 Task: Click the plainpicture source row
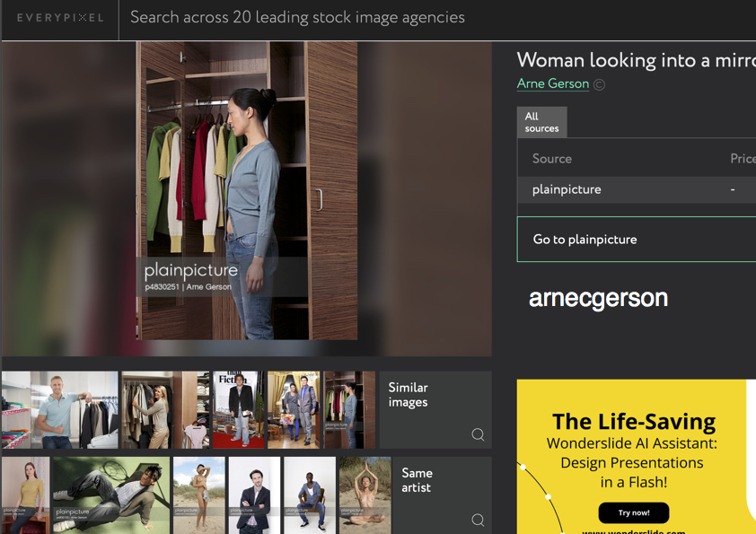(x=637, y=189)
